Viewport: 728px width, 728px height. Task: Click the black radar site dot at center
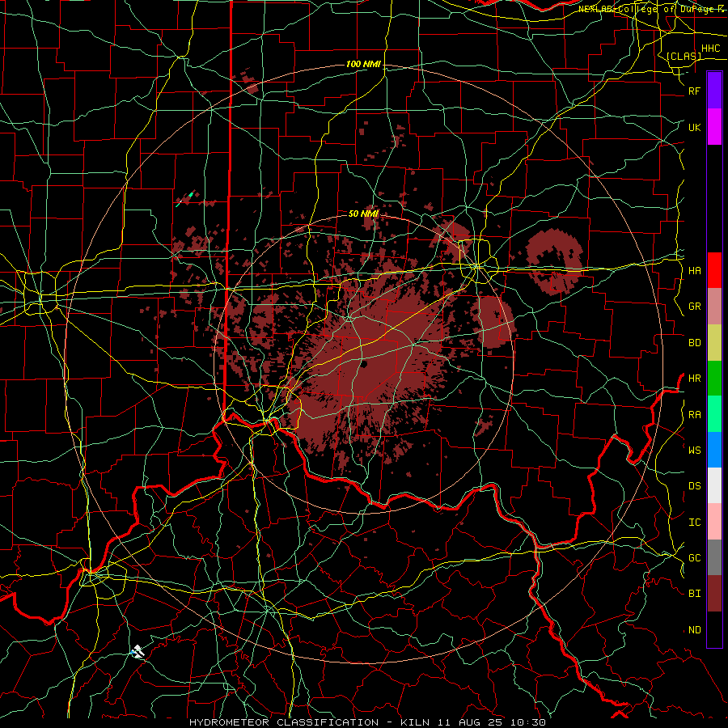point(364,365)
